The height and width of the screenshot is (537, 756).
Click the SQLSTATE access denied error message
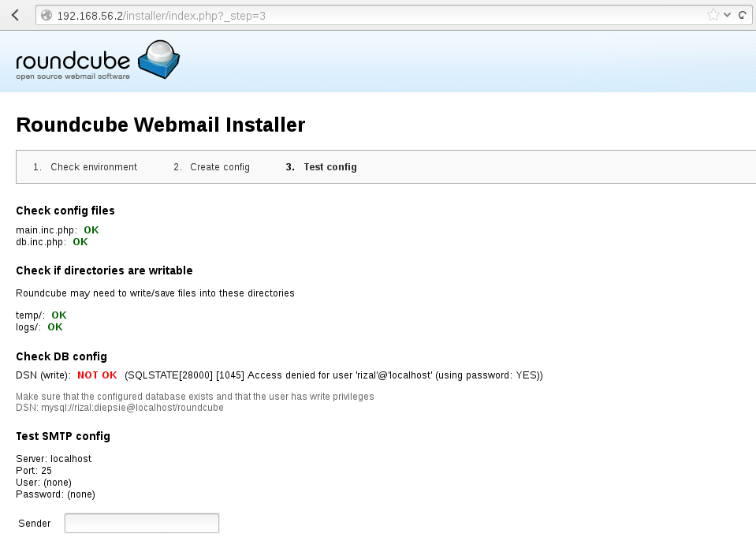(333, 375)
